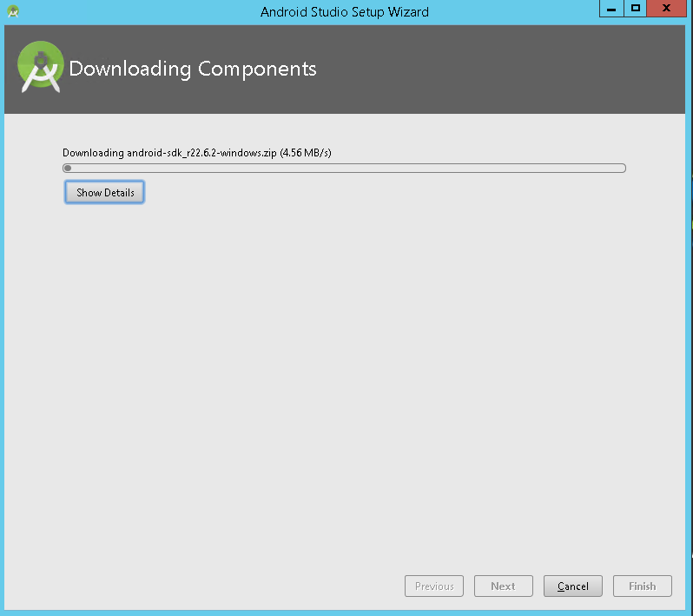Viewport: 693px width, 616px height.
Task: Click the Android Studio Setup Wizard title text
Action: pyautogui.click(x=344, y=12)
